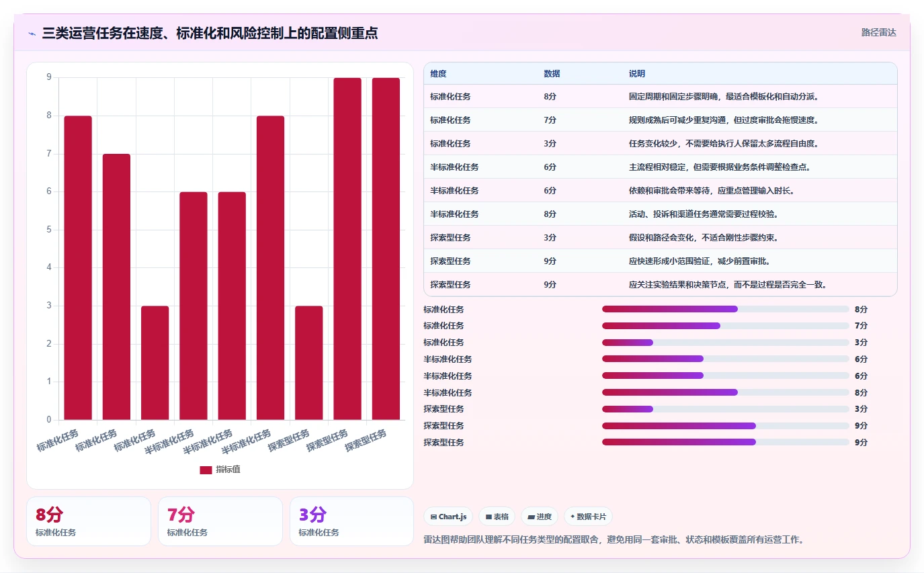924x573 pixels.
Task: Click the title 三类运营任务在速度、标准化和风险控制上的配置侧重点
Action: (x=210, y=33)
